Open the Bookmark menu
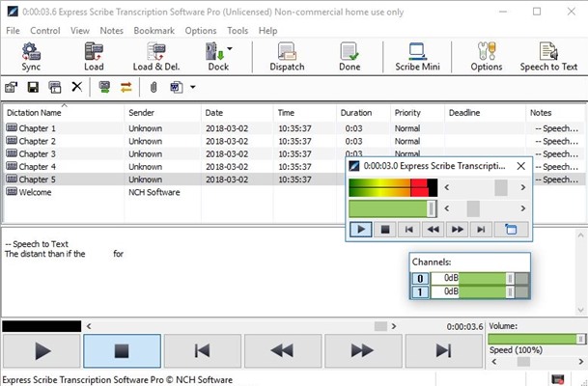Image resolution: width=588 pixels, height=386 pixels. click(154, 31)
